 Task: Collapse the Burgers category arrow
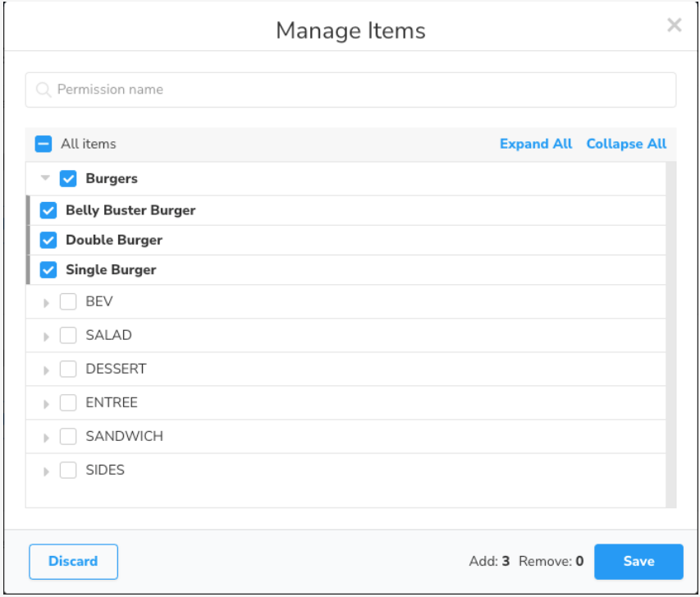coord(46,178)
